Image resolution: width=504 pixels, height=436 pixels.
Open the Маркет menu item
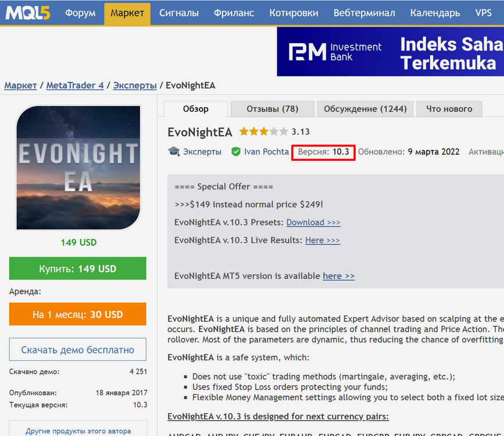point(127,13)
